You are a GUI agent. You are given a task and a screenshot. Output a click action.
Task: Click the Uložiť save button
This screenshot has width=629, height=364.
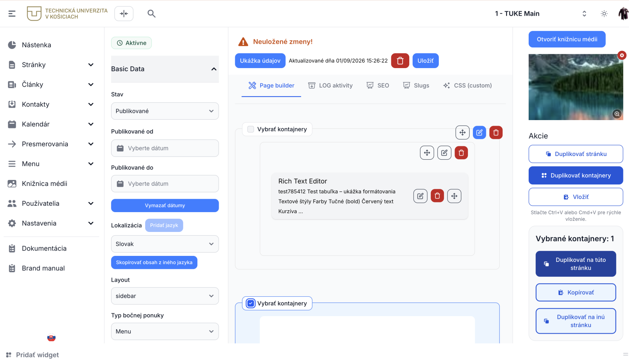425,61
